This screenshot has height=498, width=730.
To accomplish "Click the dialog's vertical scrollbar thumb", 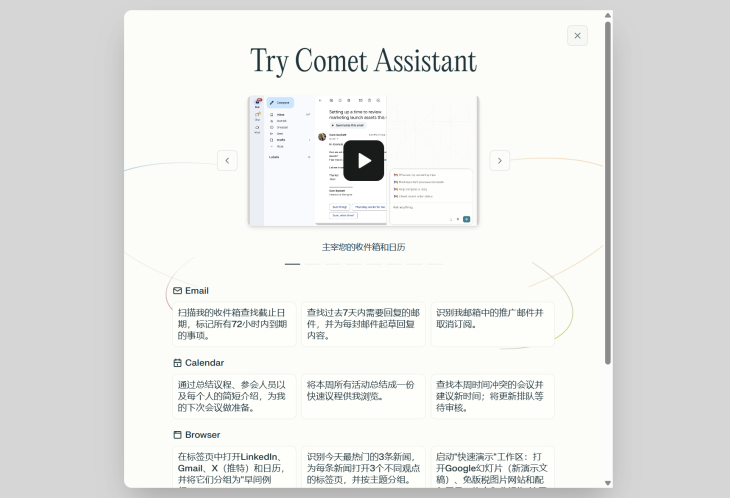I will click(608, 193).
